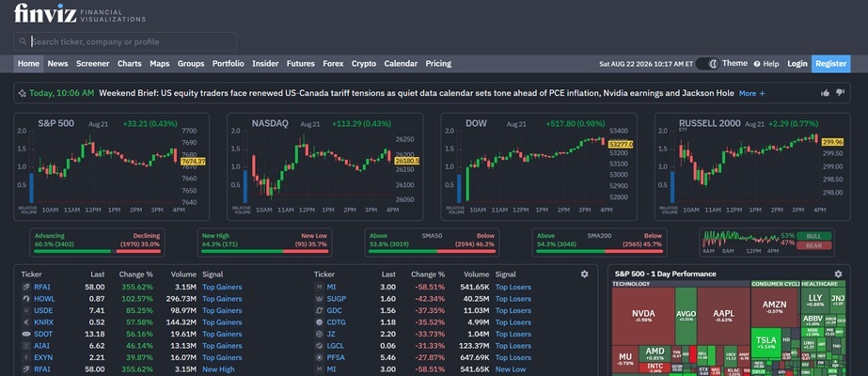This screenshot has height=376, width=868.
Task: Click the KNRX ticker link
Action: pos(44,321)
